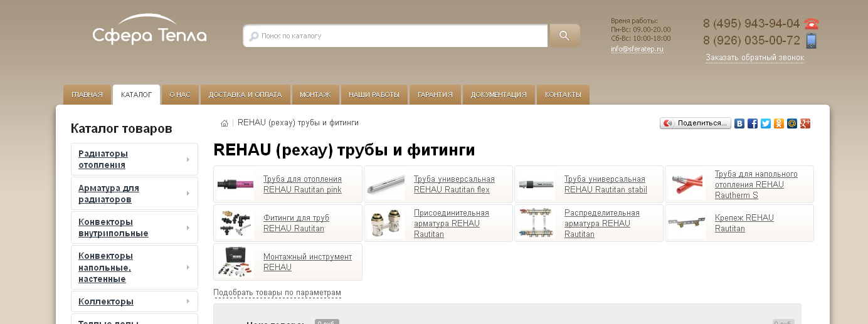Viewport: 868px width, 324px height.
Task: Open Радиаторы отопления category
Action: (x=103, y=159)
